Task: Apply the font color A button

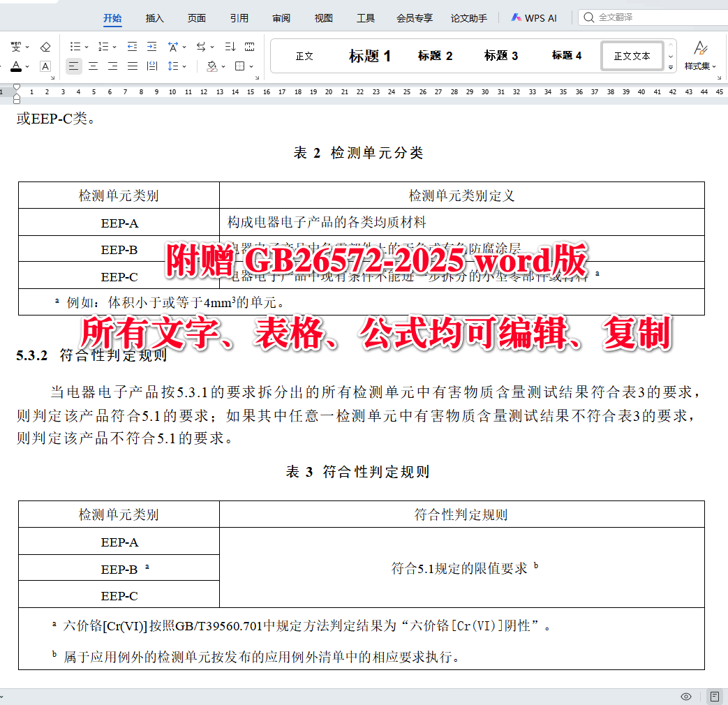Action: [16, 66]
